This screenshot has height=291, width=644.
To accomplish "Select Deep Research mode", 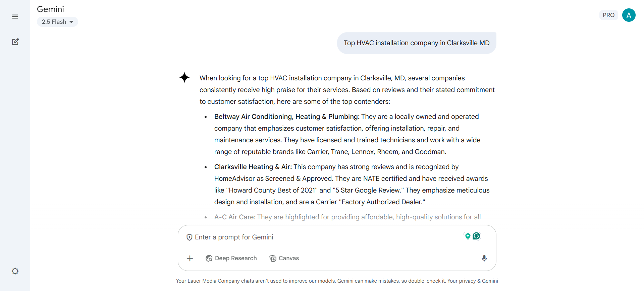I will click(x=231, y=258).
